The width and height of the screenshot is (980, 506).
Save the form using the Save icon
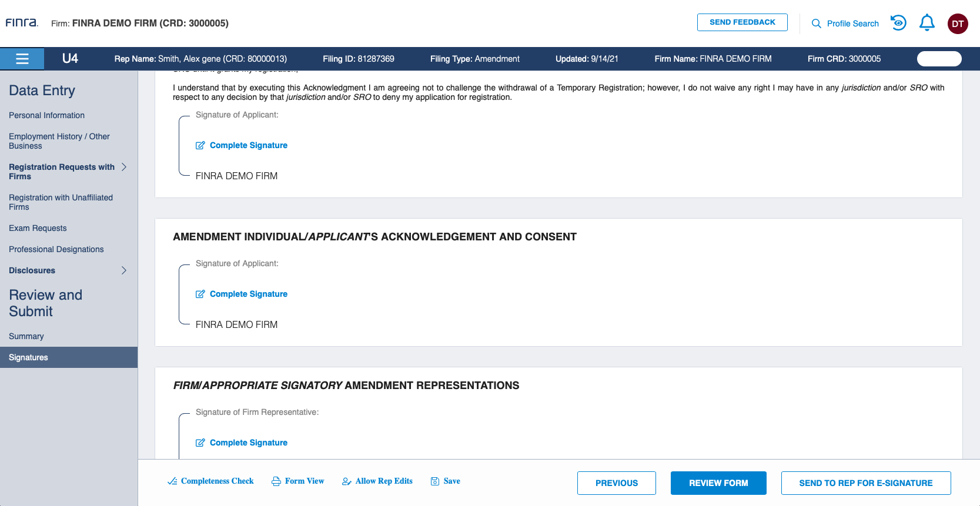pos(445,481)
